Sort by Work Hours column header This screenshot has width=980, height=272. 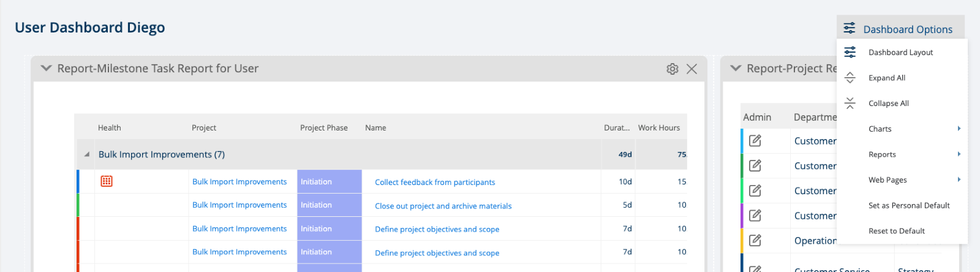[659, 128]
